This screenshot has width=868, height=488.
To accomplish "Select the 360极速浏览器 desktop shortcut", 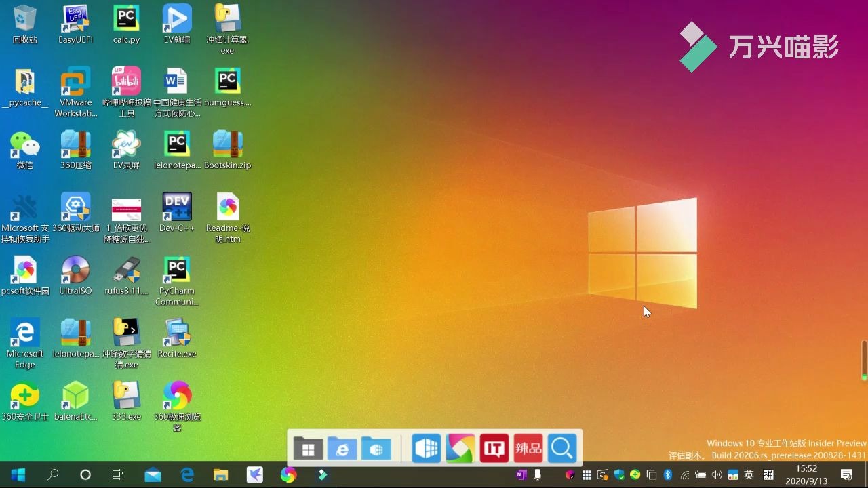I will 177,407.
